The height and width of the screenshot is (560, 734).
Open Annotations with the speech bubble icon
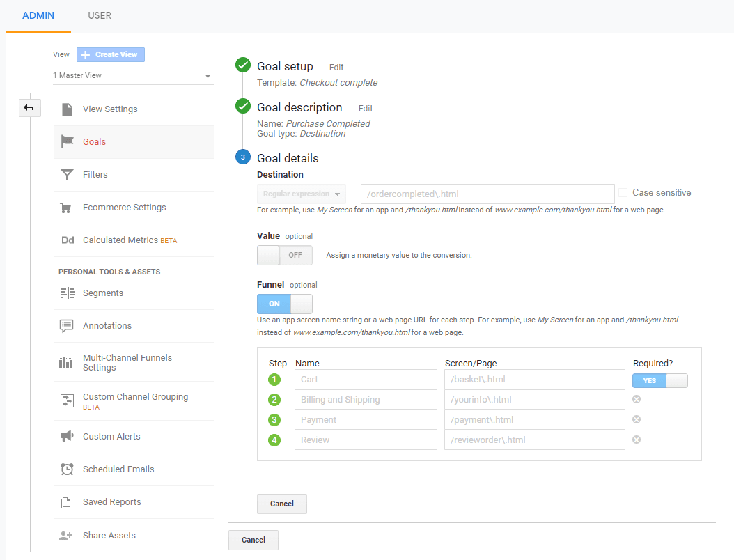(x=67, y=325)
